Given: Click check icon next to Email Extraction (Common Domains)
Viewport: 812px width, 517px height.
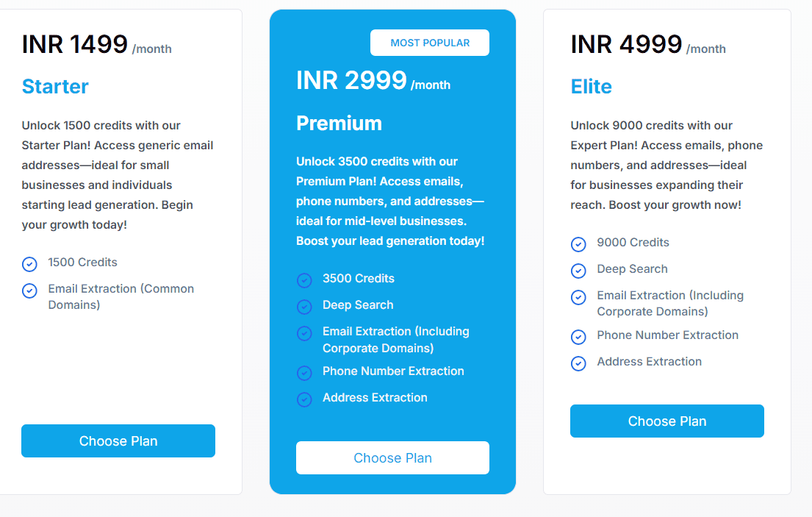Looking at the screenshot, I should (29, 290).
